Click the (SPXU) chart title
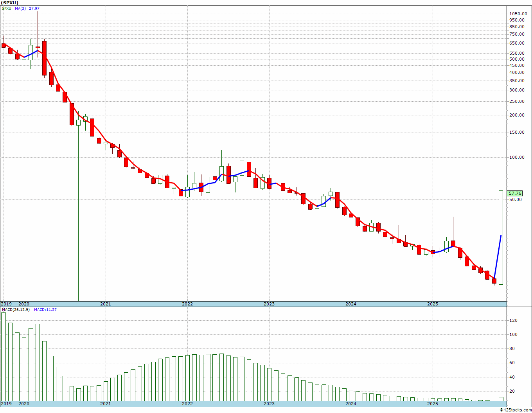The width and height of the screenshot is (532, 413). pyautogui.click(x=10, y=3)
